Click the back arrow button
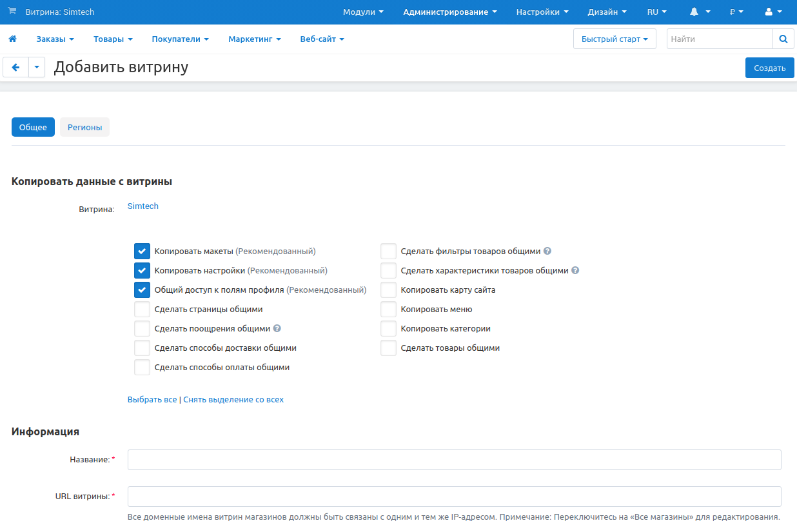The image size is (797, 532). tap(16, 67)
